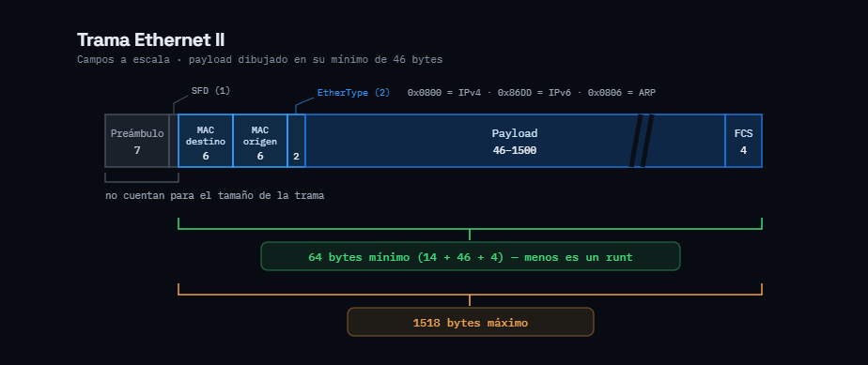Click the blue 'EtherType (2)' label

(354, 93)
